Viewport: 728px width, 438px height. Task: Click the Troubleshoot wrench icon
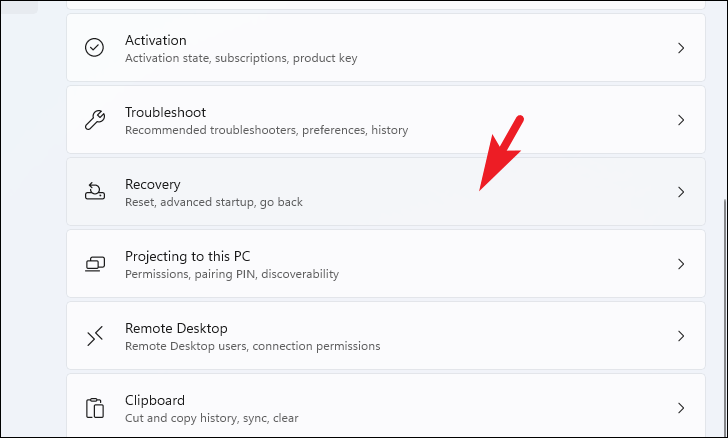[x=95, y=120]
